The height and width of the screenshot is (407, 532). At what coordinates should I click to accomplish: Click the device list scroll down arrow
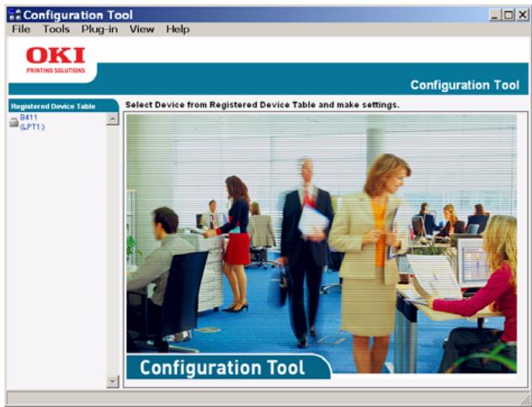coord(113,382)
